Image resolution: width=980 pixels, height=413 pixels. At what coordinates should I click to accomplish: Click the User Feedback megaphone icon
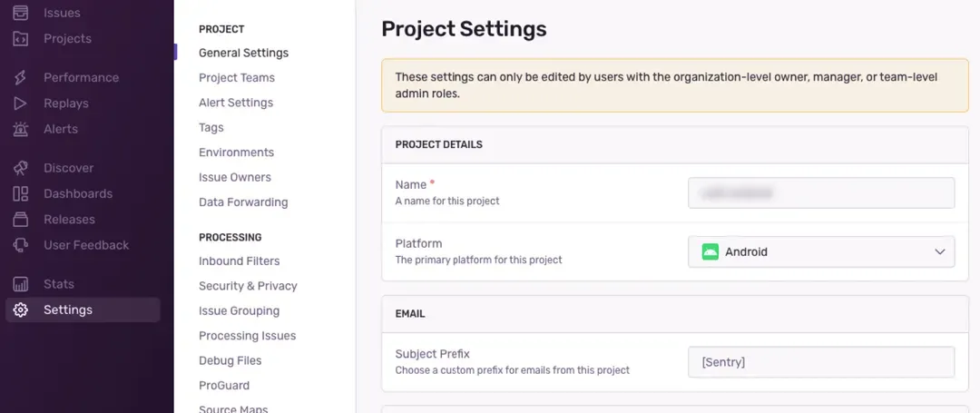[x=20, y=245]
